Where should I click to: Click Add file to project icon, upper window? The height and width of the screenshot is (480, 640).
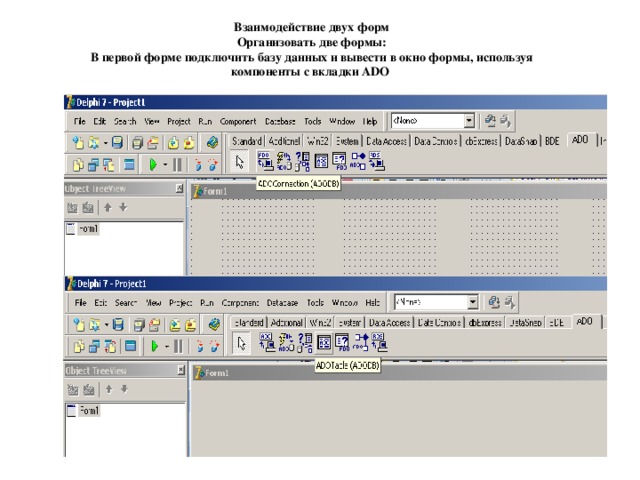[x=173, y=142]
